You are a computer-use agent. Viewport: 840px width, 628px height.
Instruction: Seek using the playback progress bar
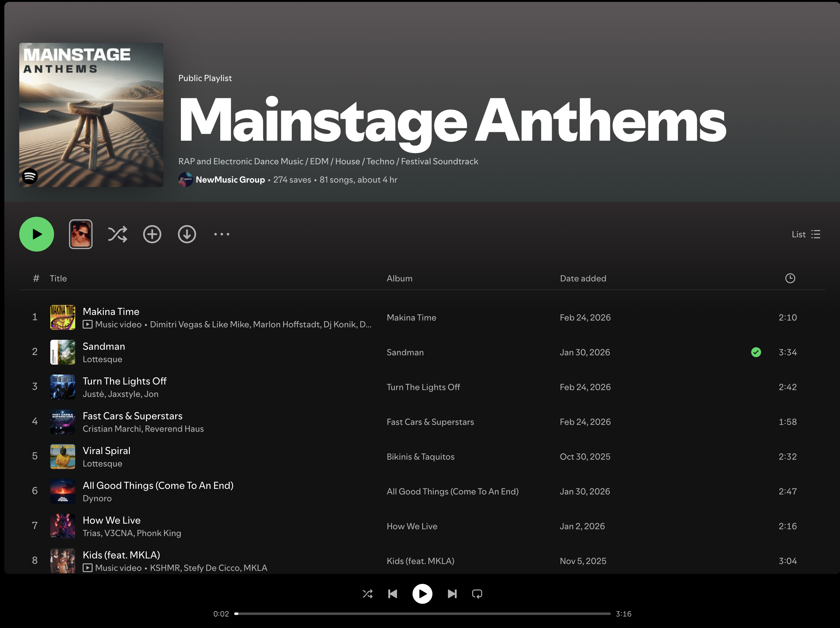click(422, 614)
